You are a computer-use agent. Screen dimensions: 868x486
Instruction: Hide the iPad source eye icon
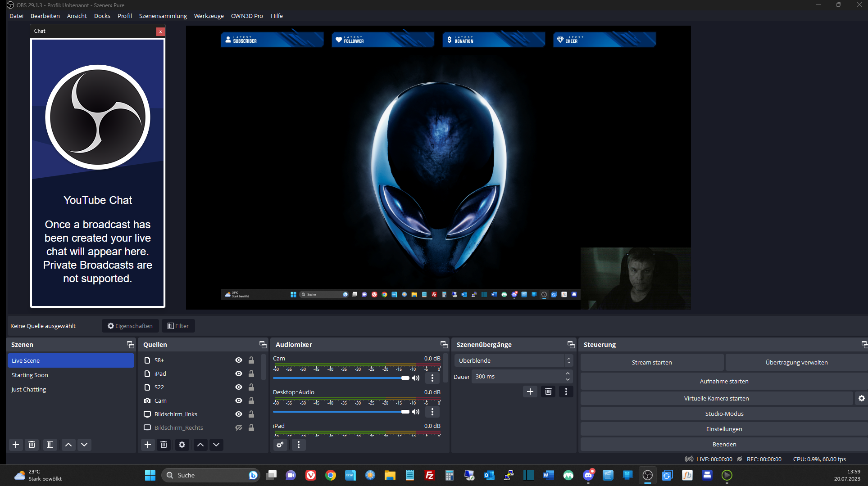239,373
